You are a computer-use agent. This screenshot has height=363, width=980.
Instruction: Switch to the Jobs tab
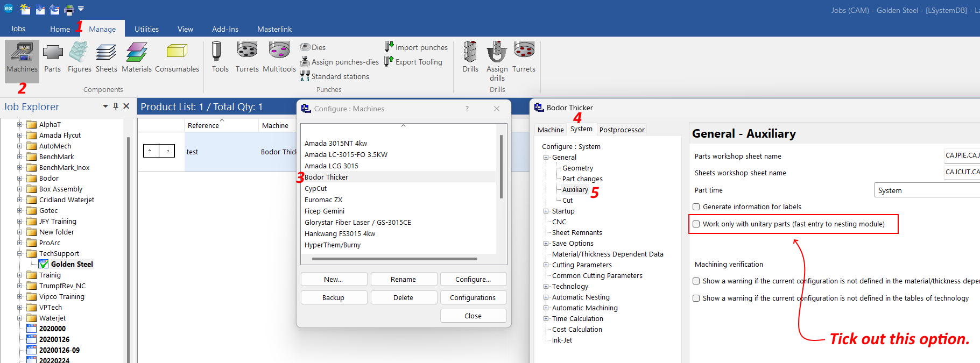(x=18, y=29)
